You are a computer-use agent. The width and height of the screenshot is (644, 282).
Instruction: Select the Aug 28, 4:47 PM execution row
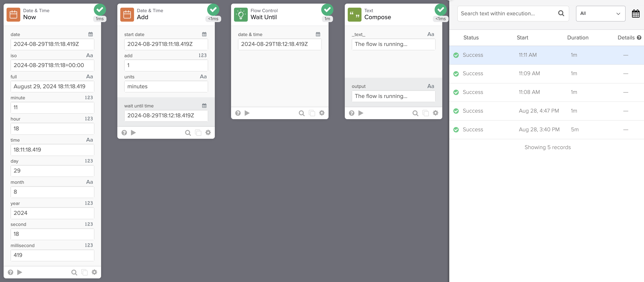coord(547,111)
